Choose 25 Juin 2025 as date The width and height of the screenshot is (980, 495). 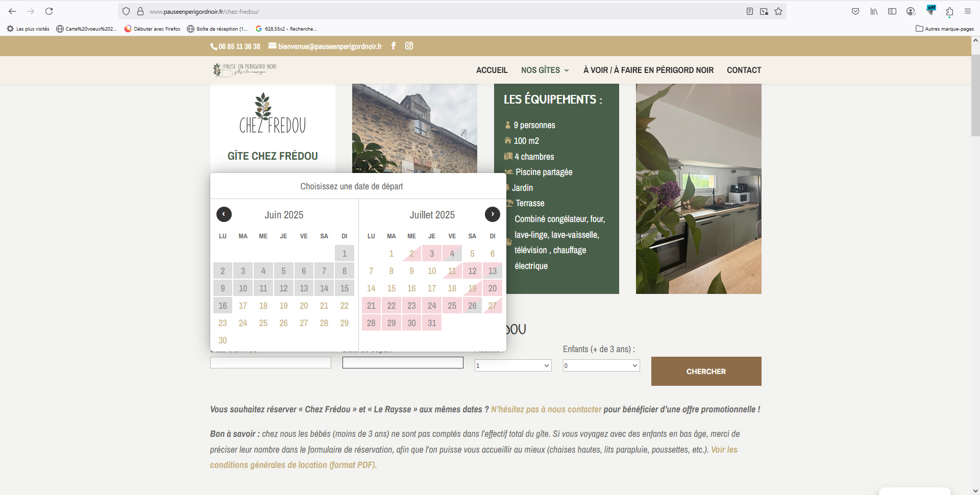click(x=263, y=323)
